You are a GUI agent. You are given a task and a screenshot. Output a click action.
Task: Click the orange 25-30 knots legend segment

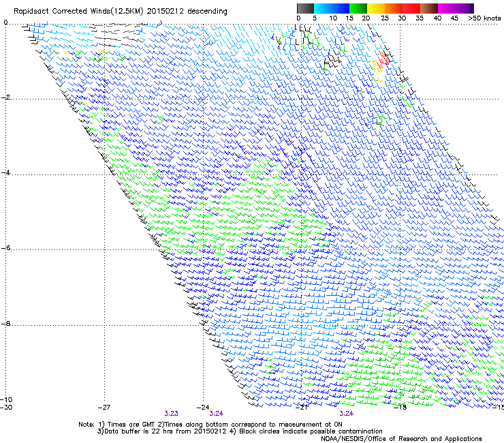(x=394, y=8)
